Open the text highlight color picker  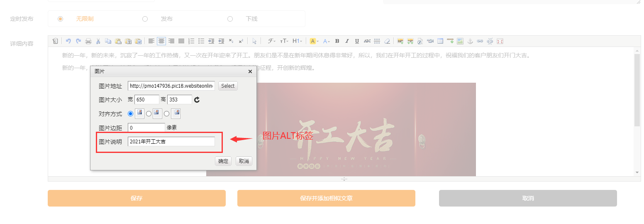[x=314, y=41]
